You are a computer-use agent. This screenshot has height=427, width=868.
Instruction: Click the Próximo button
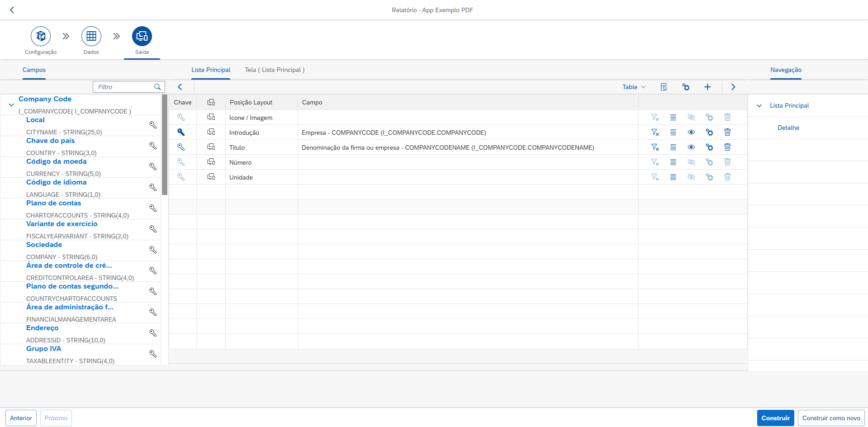pos(56,418)
